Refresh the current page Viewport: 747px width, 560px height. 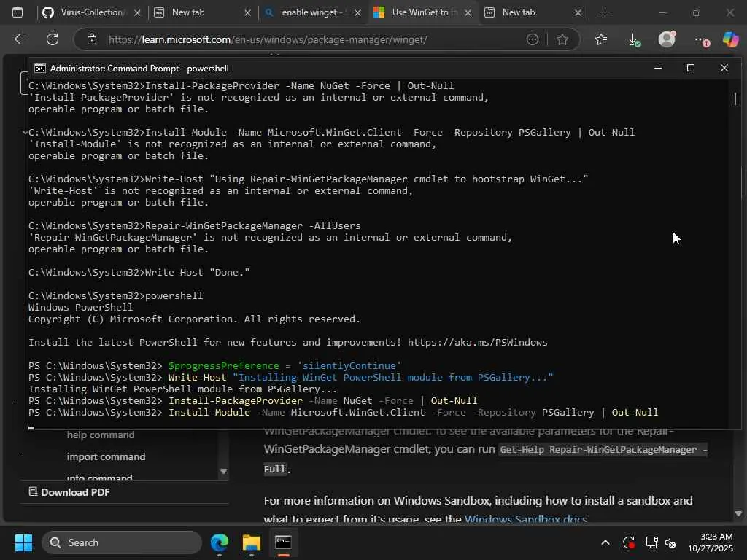53,39
